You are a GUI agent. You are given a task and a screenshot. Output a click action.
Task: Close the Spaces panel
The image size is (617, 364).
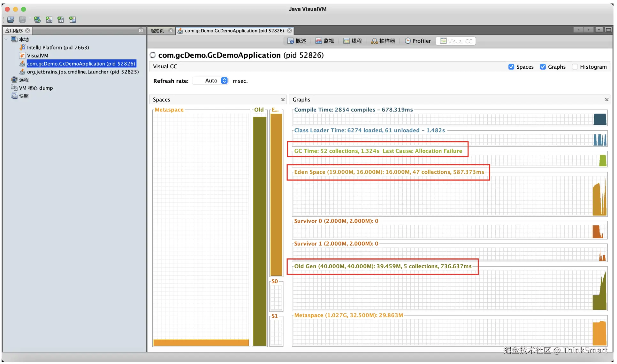coord(283,100)
